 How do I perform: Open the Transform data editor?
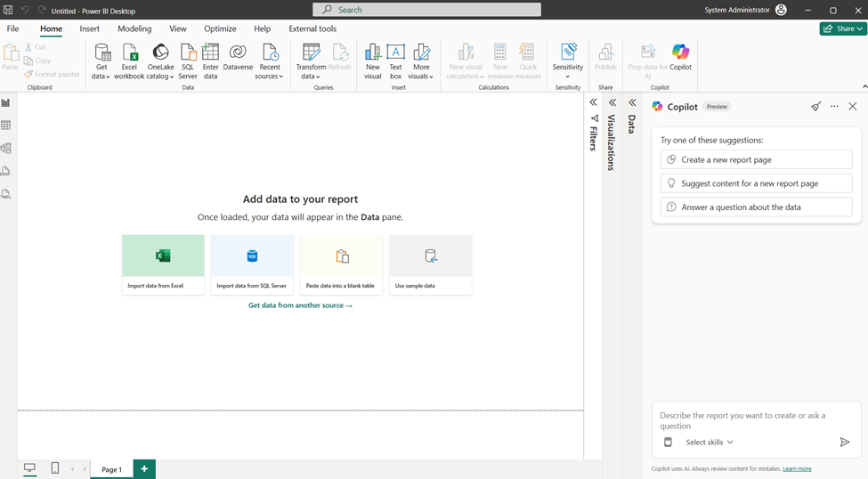tap(311, 61)
